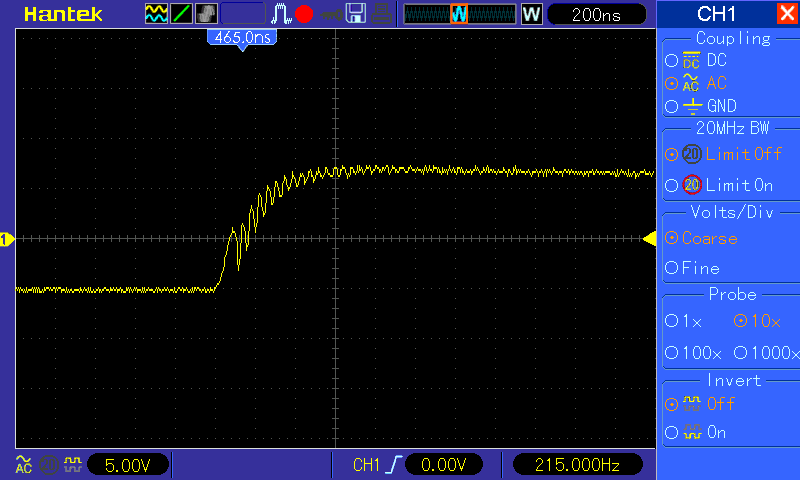Click the rising edge trigger slope icon
Viewport: 800px width, 480px height.
tap(393, 465)
